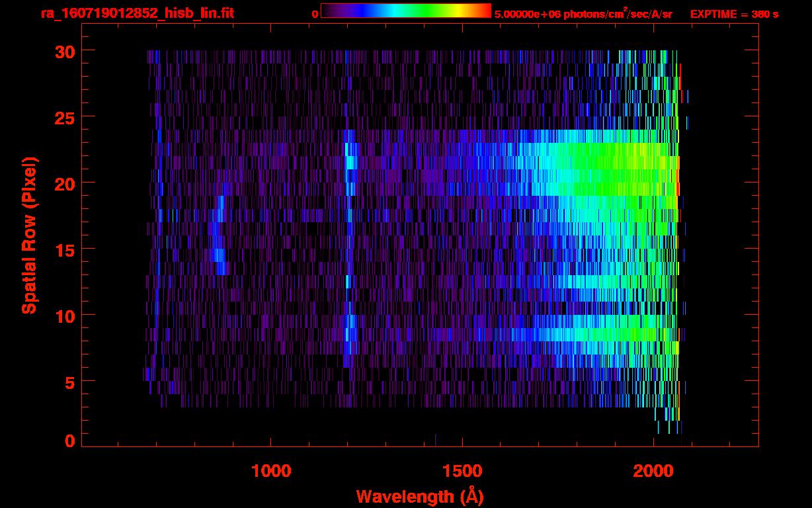Click the 1000 tick label on wavelength axis
This screenshot has width=812, height=508.
pos(271,471)
